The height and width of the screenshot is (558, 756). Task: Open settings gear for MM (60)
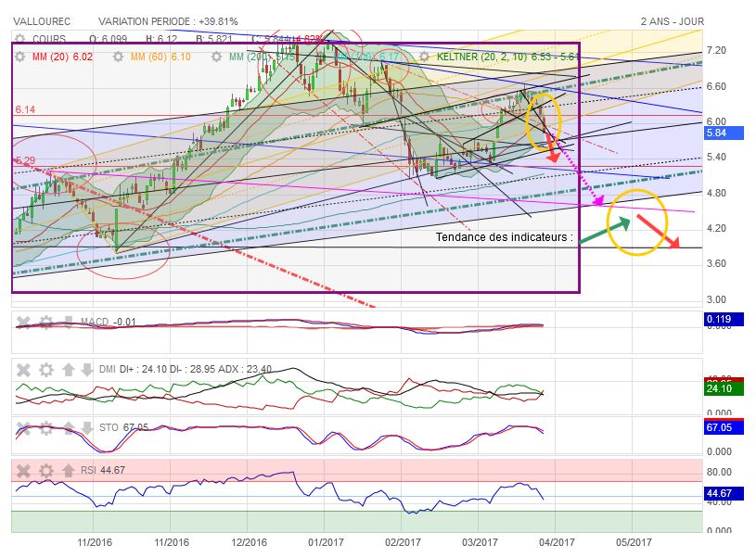point(118,57)
